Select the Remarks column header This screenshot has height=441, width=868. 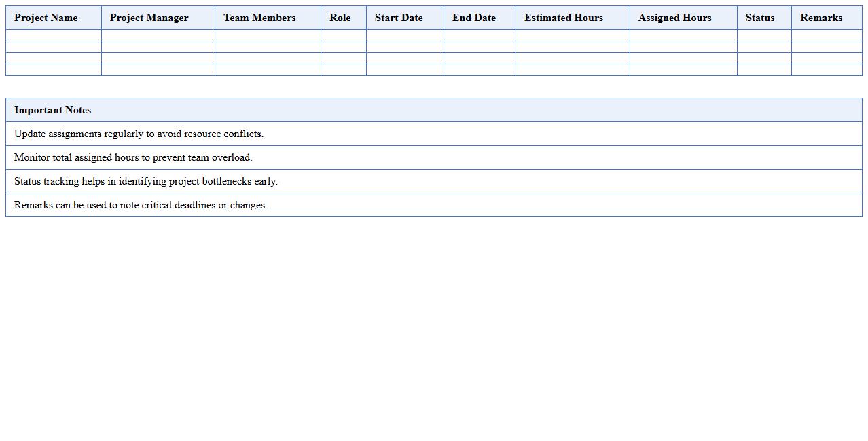(x=820, y=18)
